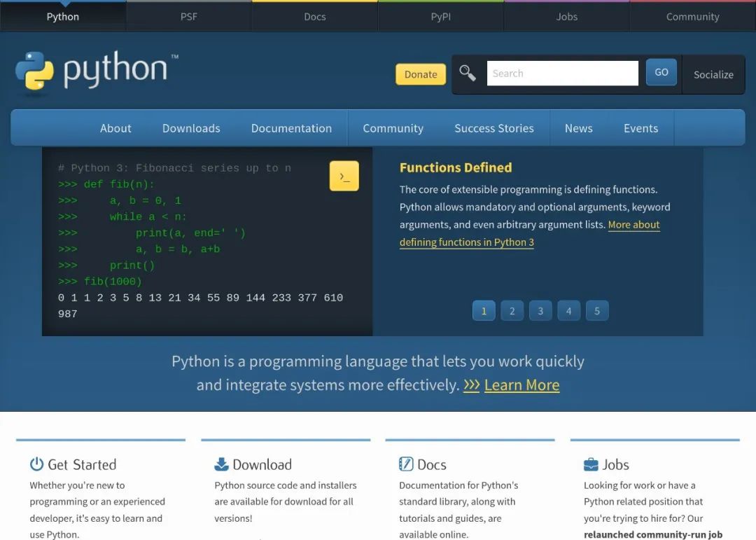Open the Downloads menu
Viewport: 756px width, 540px height.
pyautogui.click(x=191, y=128)
